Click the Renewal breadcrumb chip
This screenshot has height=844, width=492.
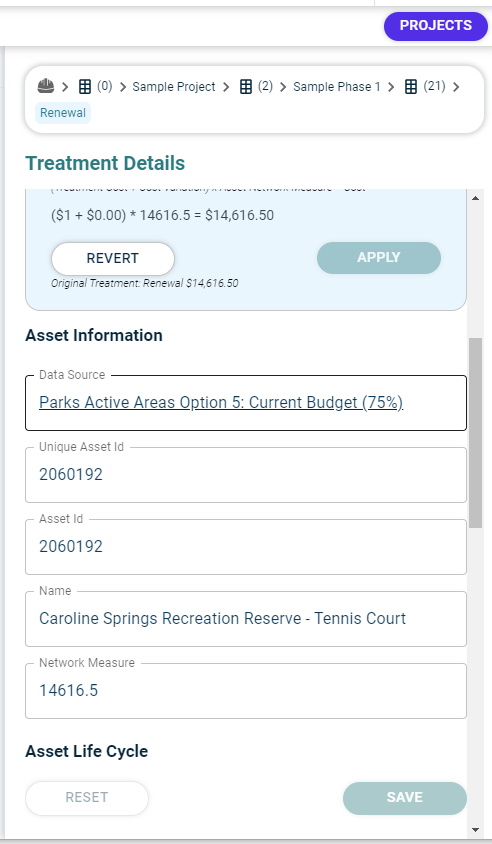pos(63,113)
